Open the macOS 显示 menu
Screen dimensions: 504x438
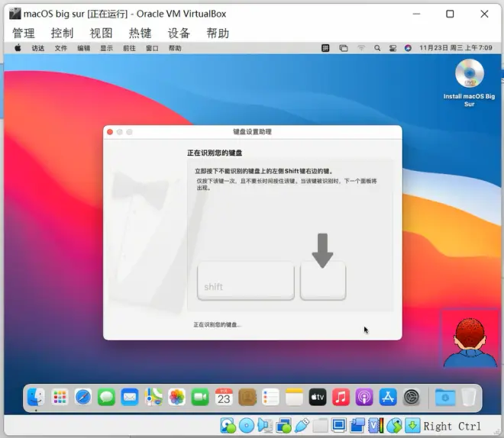[106, 48]
